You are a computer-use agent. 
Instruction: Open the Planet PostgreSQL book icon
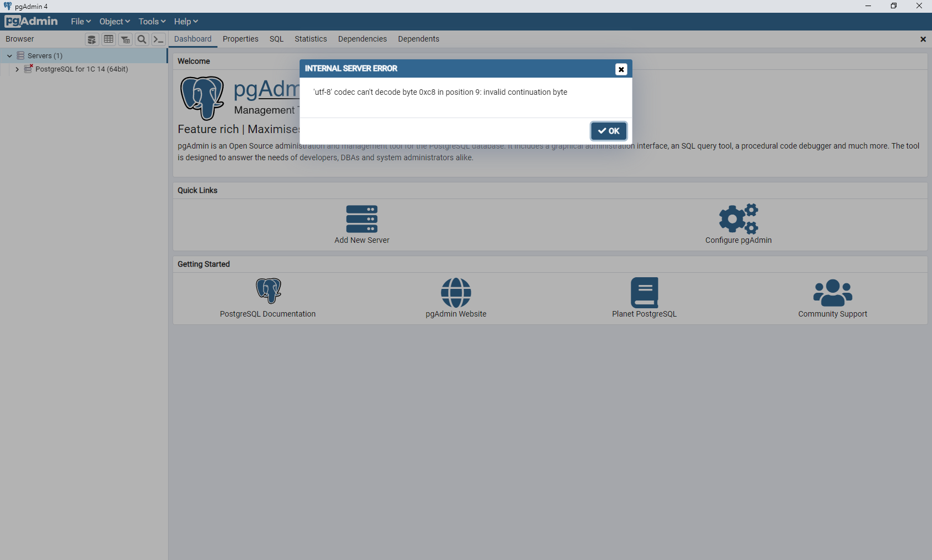[644, 293]
